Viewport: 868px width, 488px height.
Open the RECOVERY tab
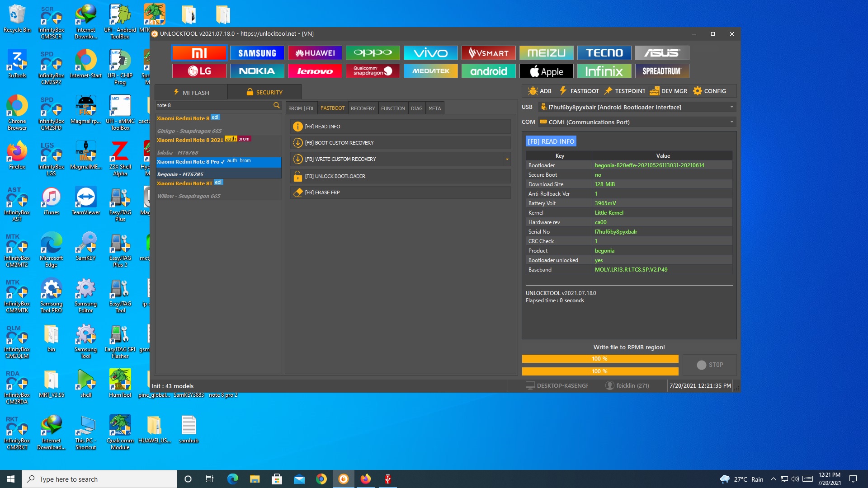pyautogui.click(x=363, y=108)
